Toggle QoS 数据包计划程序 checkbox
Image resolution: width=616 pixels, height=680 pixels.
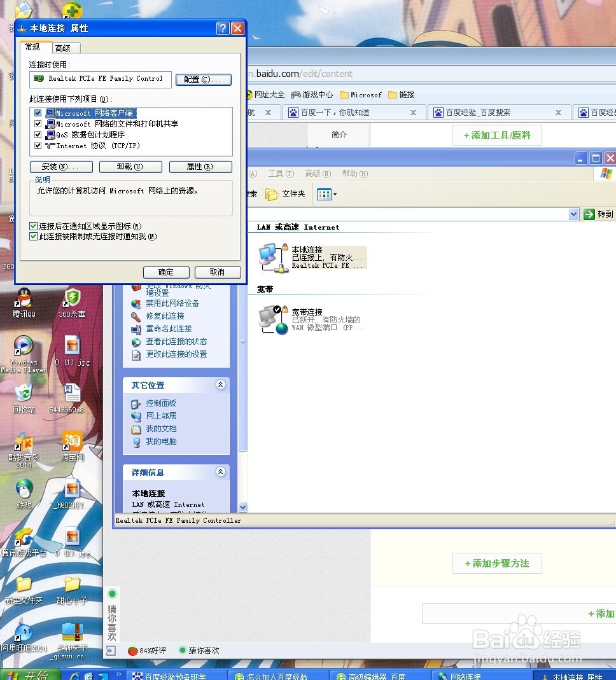pyautogui.click(x=38, y=134)
